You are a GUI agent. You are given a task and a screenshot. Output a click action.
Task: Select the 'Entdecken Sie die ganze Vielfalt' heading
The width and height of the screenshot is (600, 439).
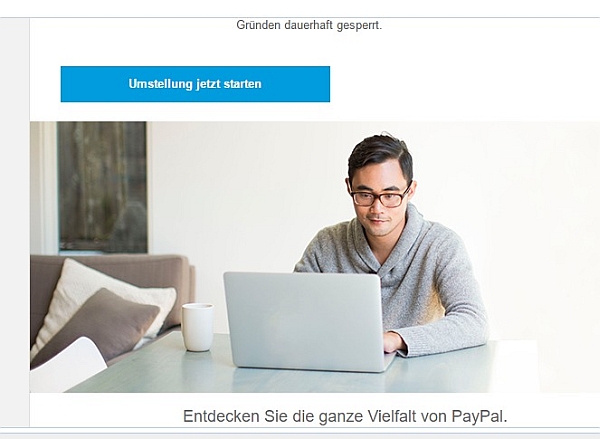tap(345, 416)
